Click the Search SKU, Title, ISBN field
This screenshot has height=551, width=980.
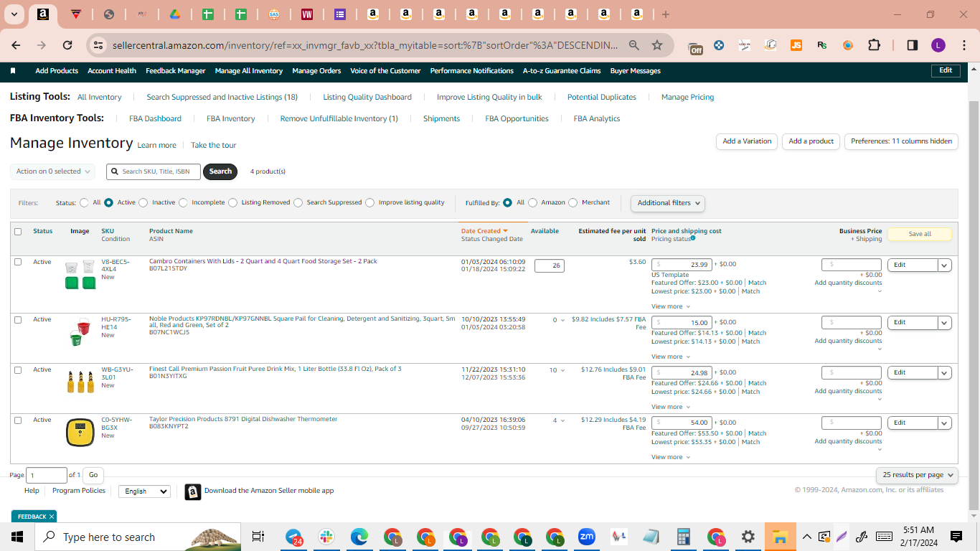click(x=154, y=171)
